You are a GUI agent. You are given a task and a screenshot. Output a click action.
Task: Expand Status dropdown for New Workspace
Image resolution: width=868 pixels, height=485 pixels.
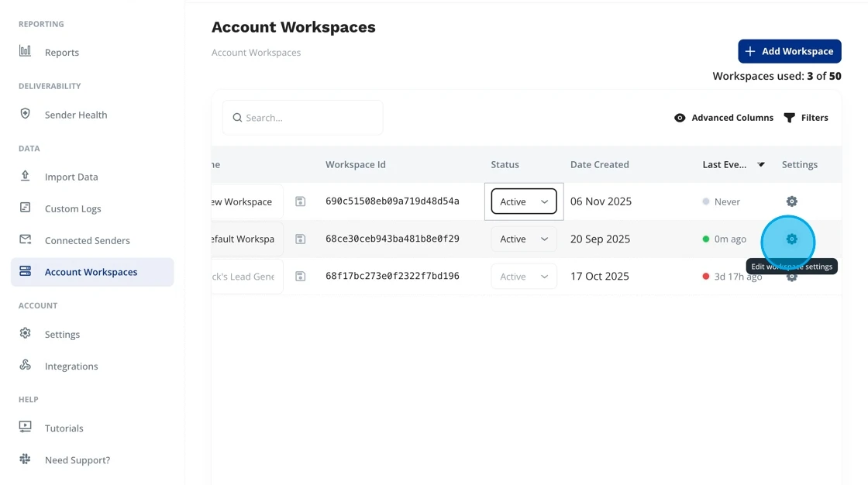click(524, 201)
